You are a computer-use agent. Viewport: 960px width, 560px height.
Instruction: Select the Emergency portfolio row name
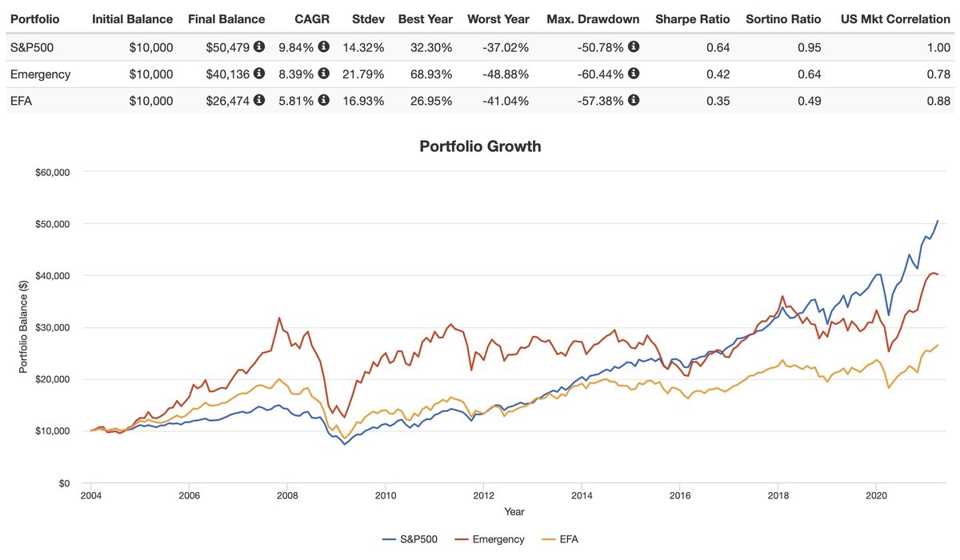(x=40, y=74)
